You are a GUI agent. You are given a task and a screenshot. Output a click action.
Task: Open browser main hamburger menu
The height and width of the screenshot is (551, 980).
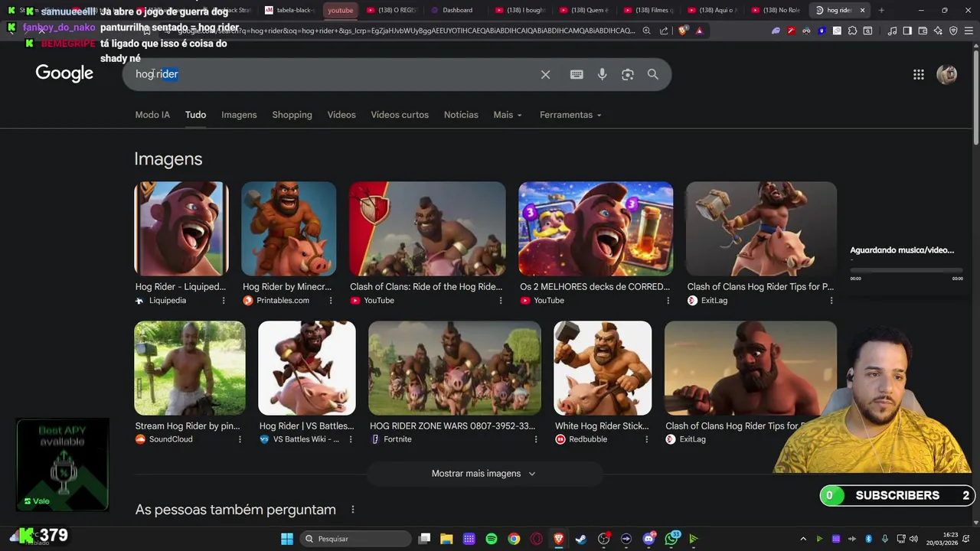point(969,31)
